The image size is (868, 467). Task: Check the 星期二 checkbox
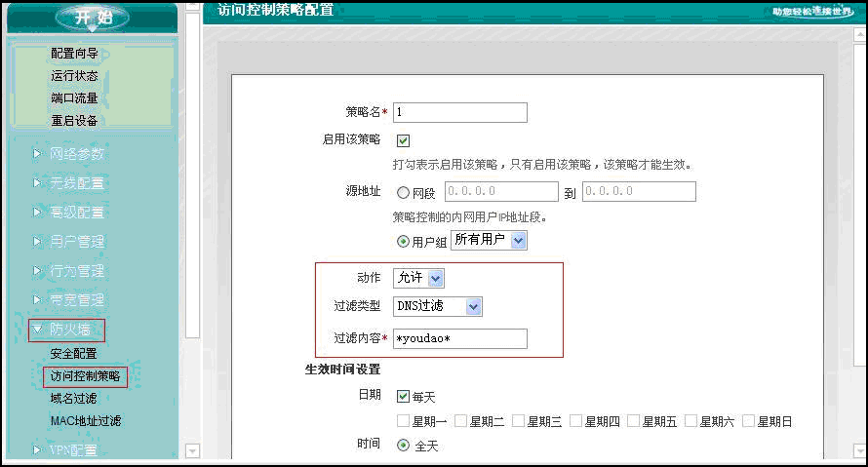point(460,421)
